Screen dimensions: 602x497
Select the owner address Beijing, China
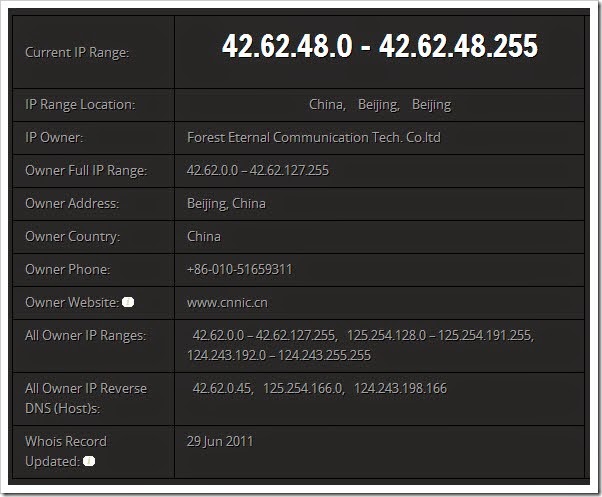226,203
